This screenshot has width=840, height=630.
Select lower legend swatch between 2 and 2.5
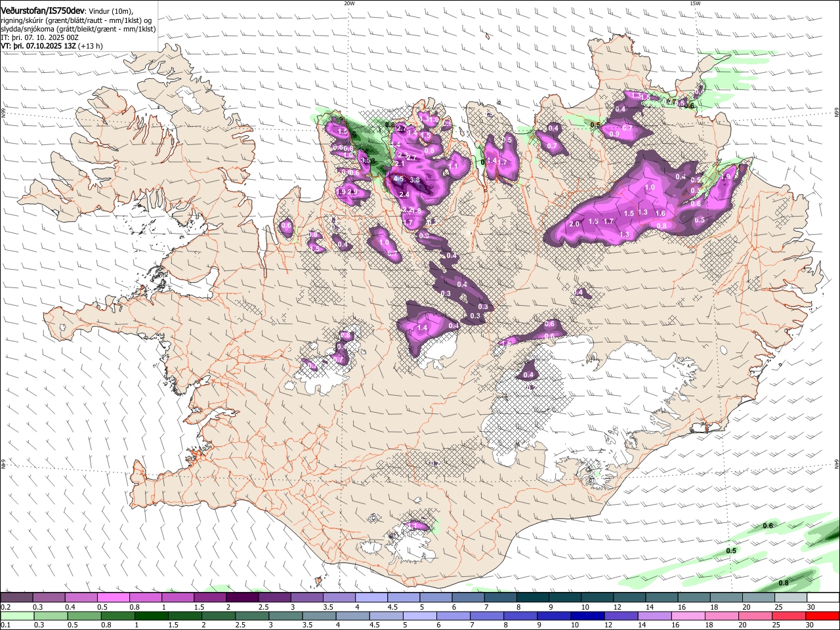tap(219, 616)
